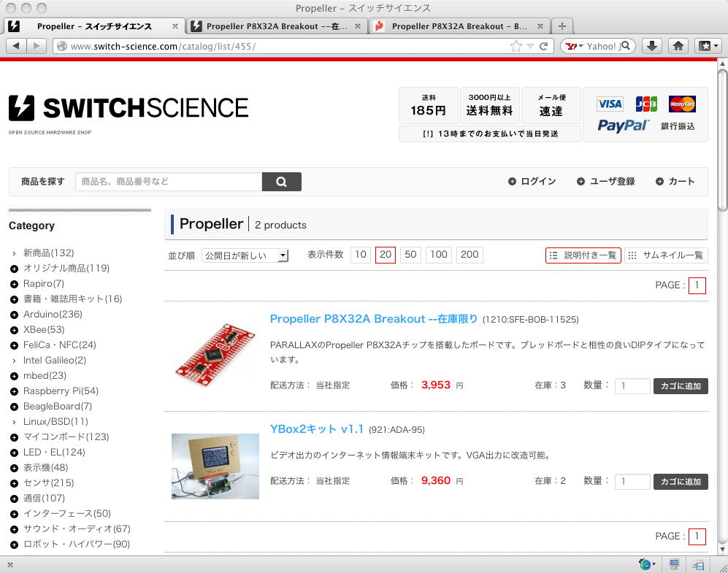The image size is (728, 573).
Task: Click the Yahoo search engine icon
Action: pyautogui.click(x=572, y=46)
